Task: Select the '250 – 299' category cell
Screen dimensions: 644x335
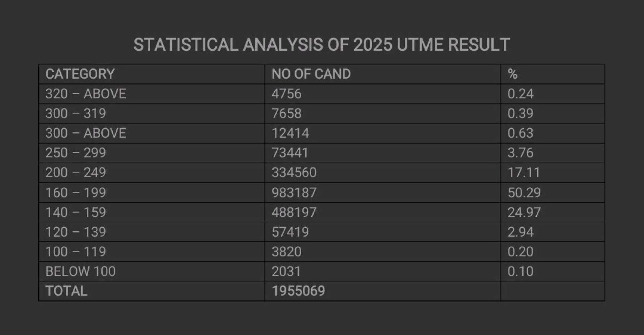Action: [x=75, y=153]
